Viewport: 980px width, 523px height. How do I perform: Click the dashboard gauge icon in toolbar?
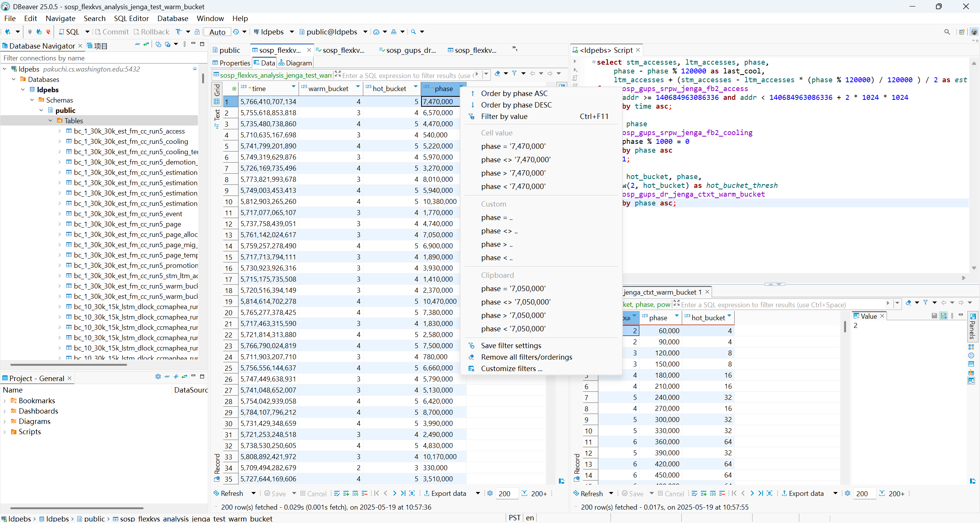click(376, 32)
